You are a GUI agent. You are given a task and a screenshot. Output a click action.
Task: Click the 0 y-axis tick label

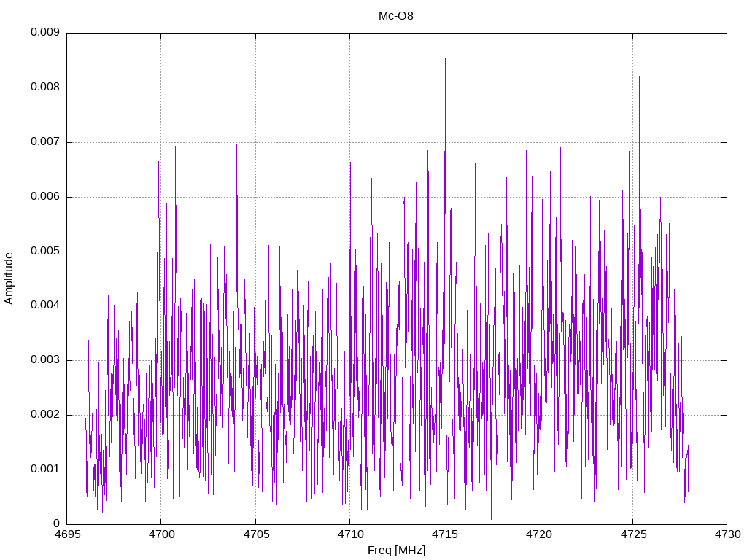tap(57, 524)
